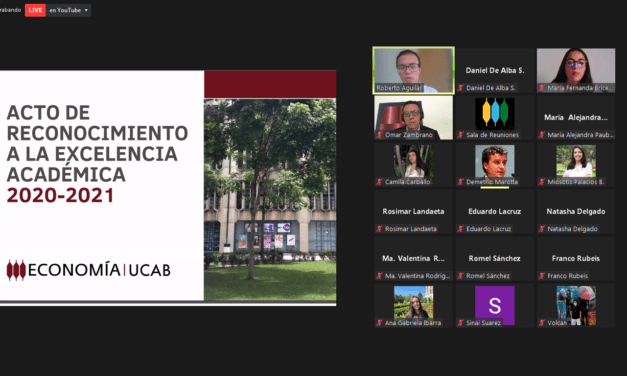Select Demetrio Marotta's tile
This screenshot has height=376, width=627.
pyautogui.click(x=495, y=164)
